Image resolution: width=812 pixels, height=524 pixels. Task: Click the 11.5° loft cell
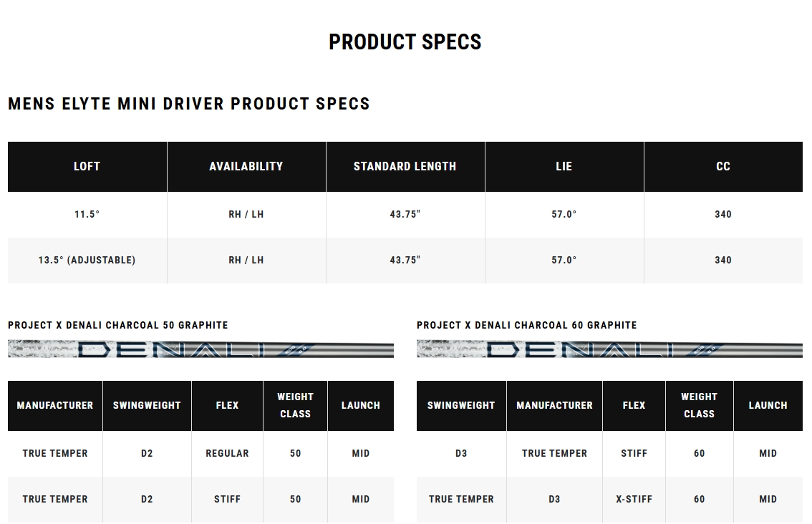point(87,214)
